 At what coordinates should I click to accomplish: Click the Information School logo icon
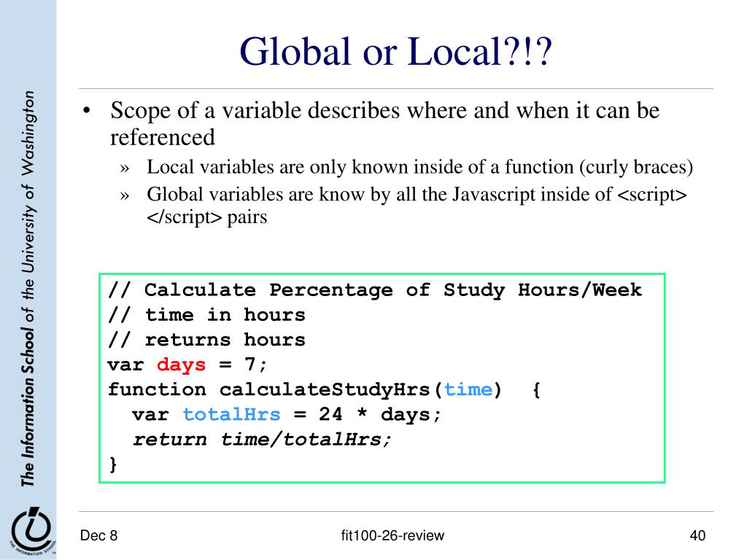tap(31, 531)
